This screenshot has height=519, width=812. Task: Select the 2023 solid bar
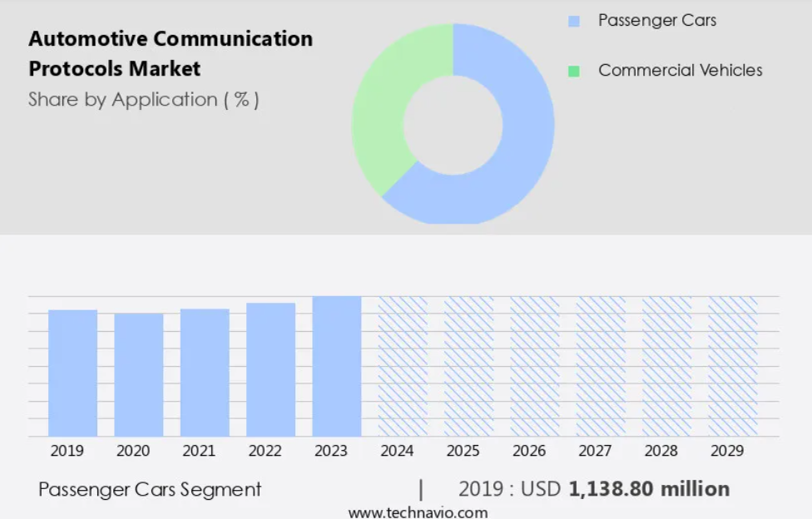pyautogui.click(x=337, y=366)
